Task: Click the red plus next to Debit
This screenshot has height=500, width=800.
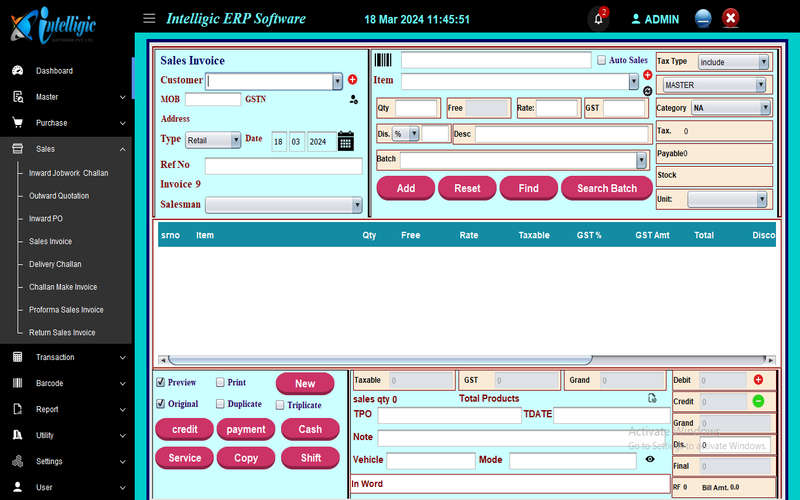Action: pyautogui.click(x=758, y=380)
